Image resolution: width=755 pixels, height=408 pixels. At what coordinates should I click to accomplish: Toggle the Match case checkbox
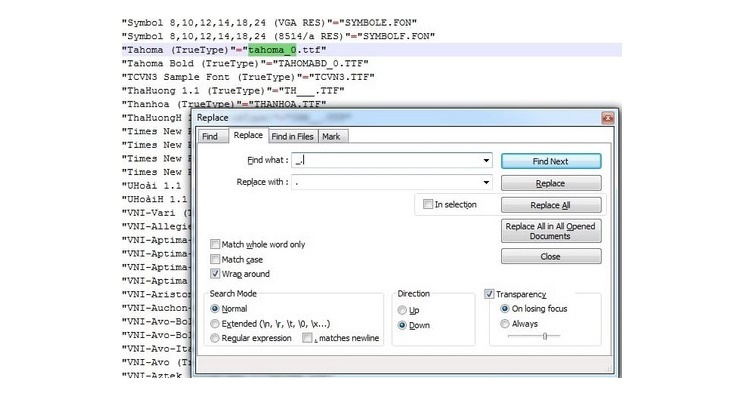pos(216,259)
